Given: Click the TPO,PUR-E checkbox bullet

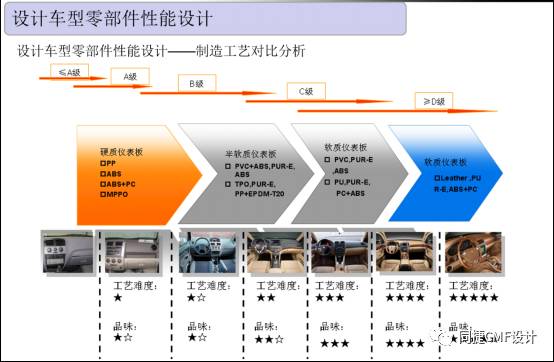Looking at the screenshot, I should pos(228,184).
